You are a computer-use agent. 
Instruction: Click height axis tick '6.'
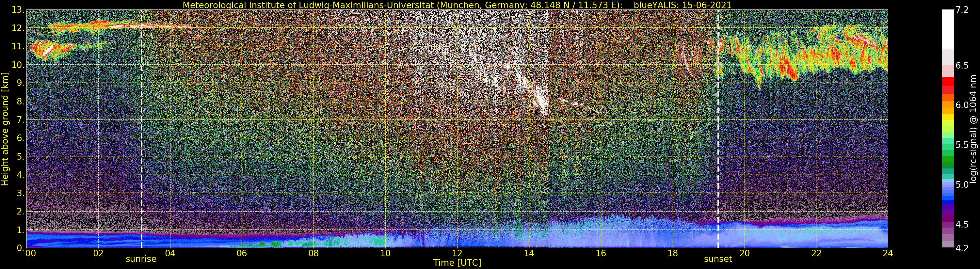click(x=21, y=138)
